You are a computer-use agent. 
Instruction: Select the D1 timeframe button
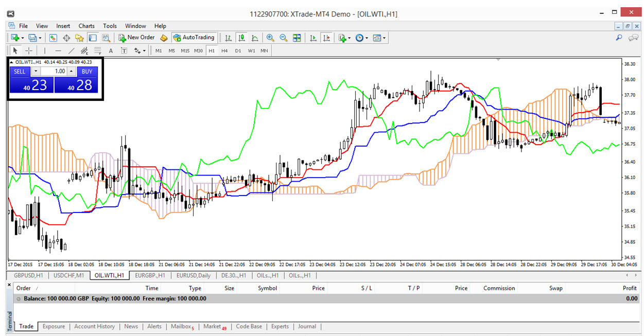coord(238,50)
